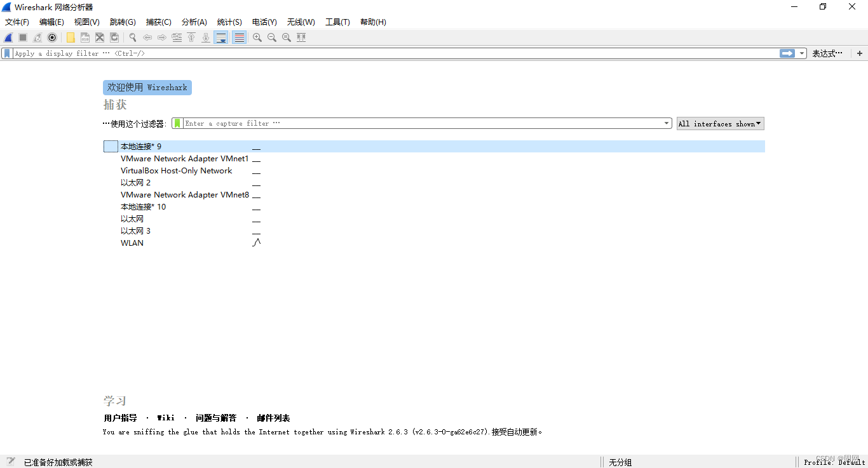Start capturing packets with shark fin icon

8,37
